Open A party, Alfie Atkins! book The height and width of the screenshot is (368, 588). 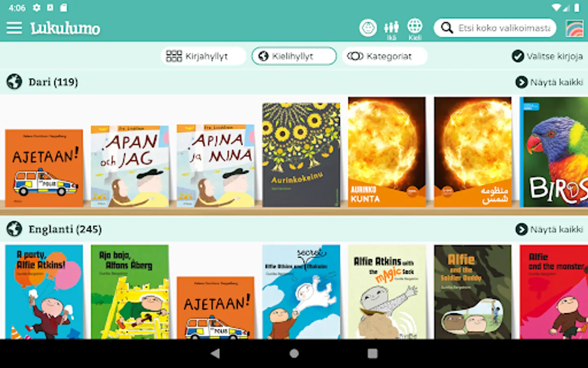44,292
